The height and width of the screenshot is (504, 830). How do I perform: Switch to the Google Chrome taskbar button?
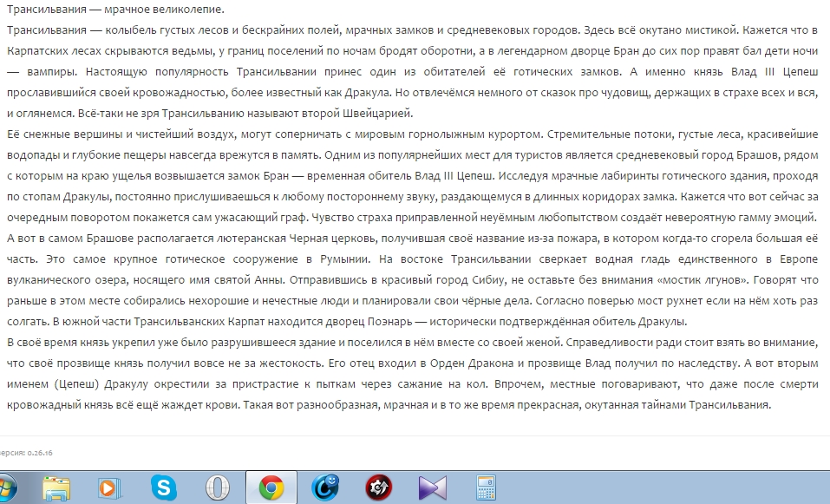(x=271, y=487)
